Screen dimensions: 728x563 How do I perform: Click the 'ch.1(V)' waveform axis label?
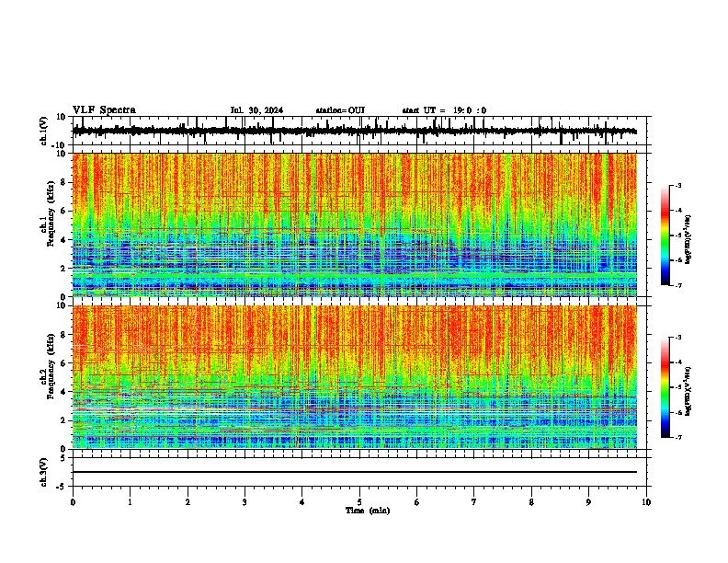(x=44, y=131)
